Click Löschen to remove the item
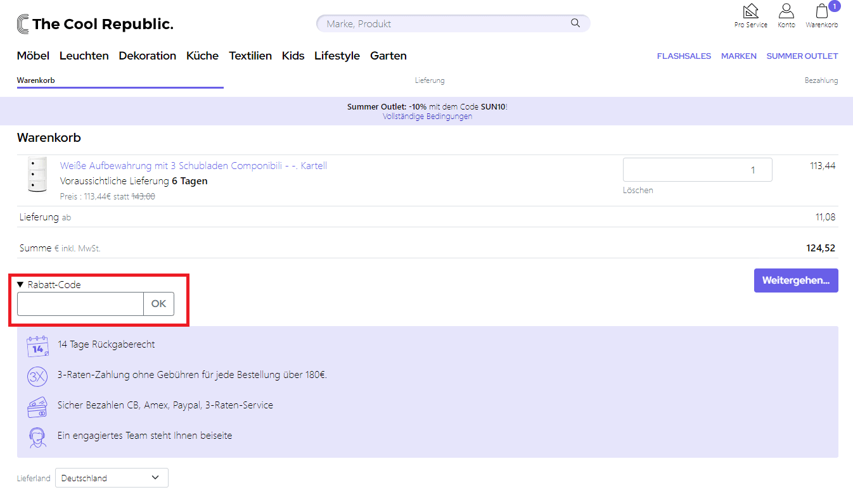Viewport: 853px width, 504px height. coord(638,190)
